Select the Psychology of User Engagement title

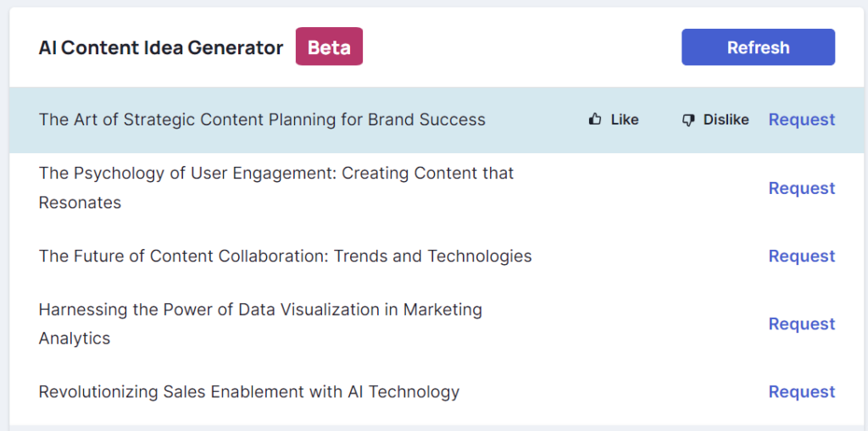(x=276, y=188)
